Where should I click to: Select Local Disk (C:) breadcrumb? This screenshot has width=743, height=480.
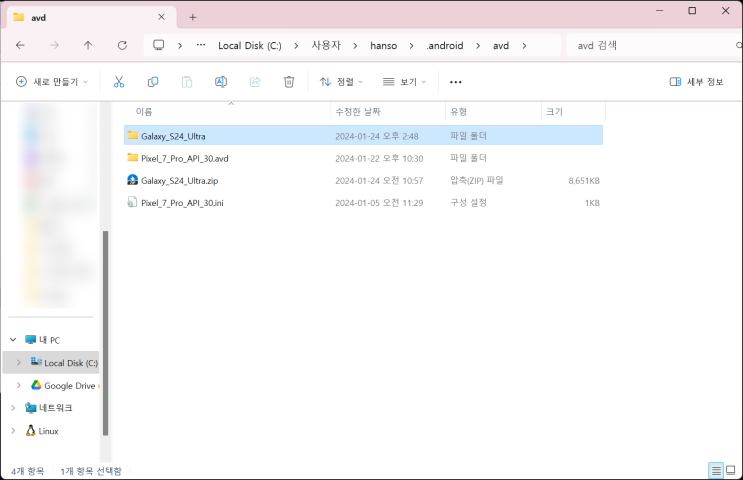pyautogui.click(x=250, y=45)
